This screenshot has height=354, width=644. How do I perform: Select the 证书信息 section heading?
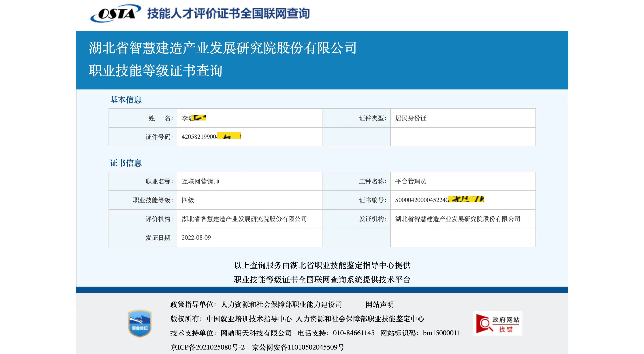click(x=126, y=163)
